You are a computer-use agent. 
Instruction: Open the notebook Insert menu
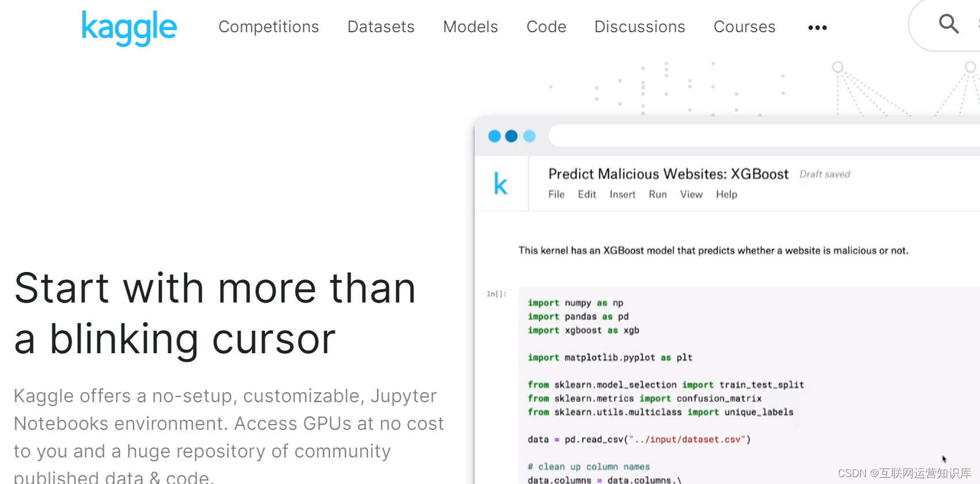point(622,195)
